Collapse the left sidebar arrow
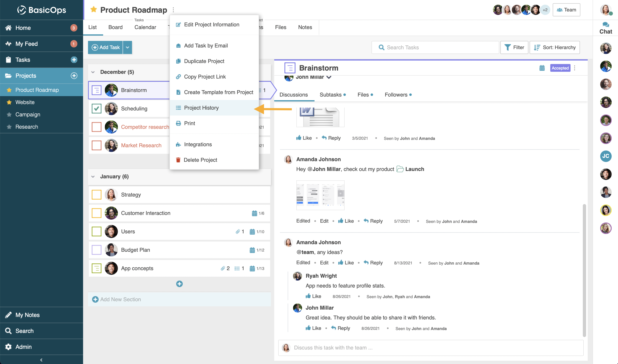618x364 pixels. [41, 360]
